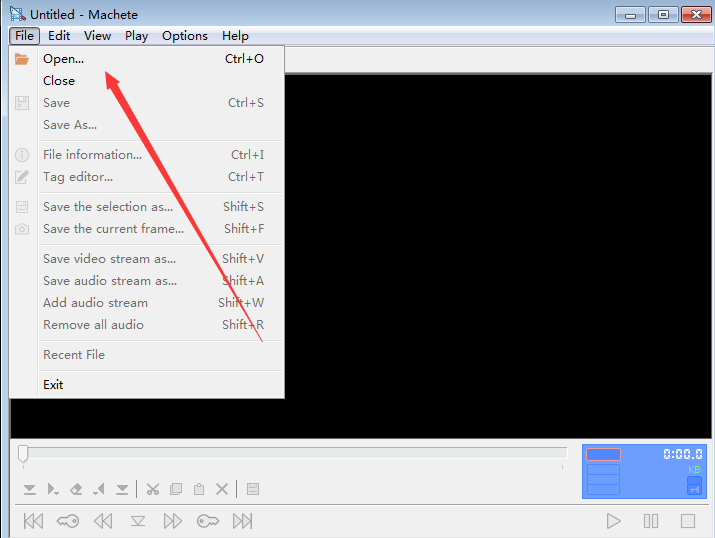Choose Open... from the File menu
Viewport: 715px width, 538px height.
63,59
